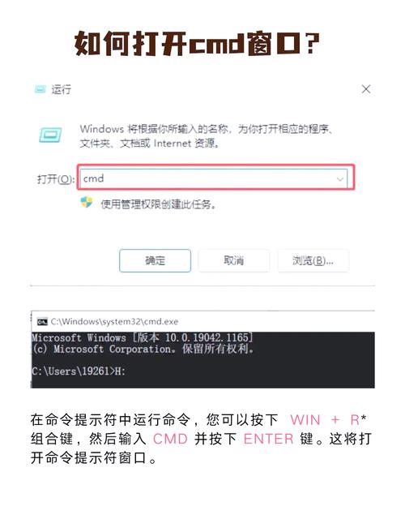
Task: Click the admin shield icon
Action: 87,202
